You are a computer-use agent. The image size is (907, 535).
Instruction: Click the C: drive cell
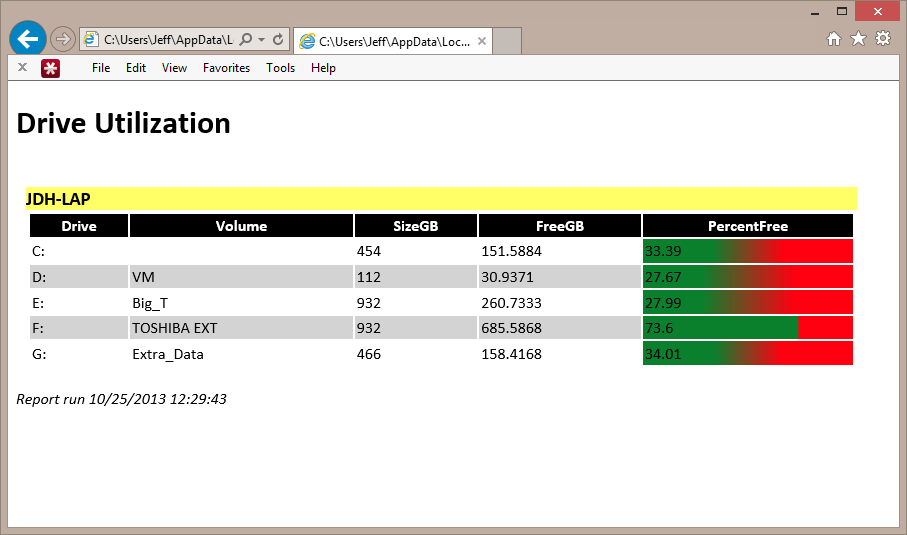click(x=79, y=251)
